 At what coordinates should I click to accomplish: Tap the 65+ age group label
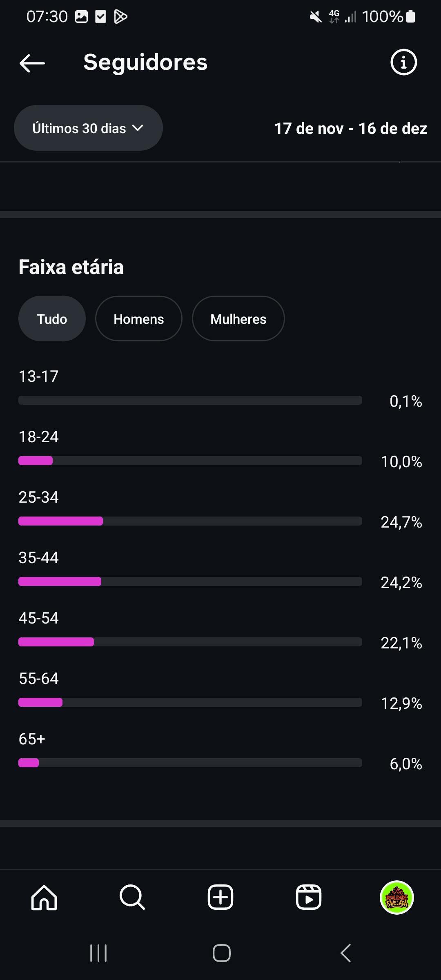[x=32, y=739]
